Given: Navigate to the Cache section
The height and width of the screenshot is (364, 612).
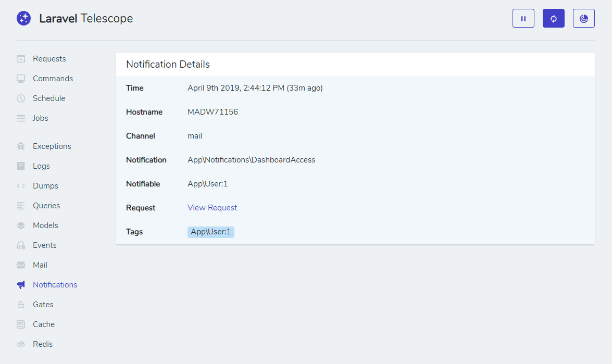Looking at the screenshot, I should point(44,324).
